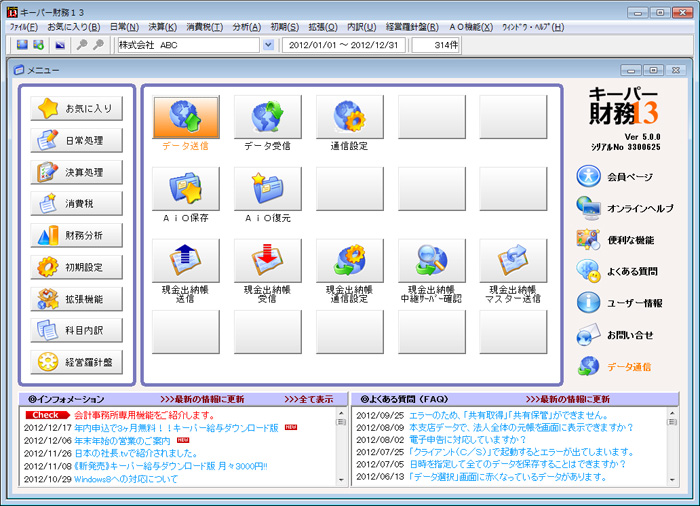Open the 日常(N) menu
The height and width of the screenshot is (506, 700).
pyautogui.click(x=124, y=27)
